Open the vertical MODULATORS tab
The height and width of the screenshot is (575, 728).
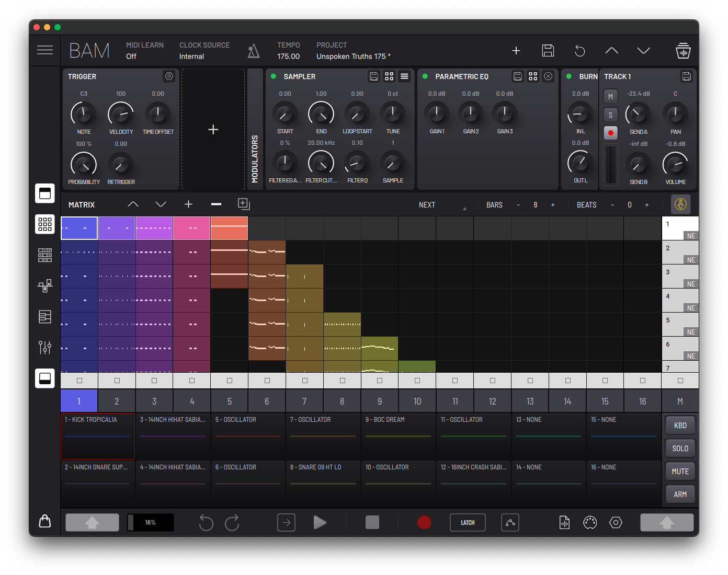[x=255, y=129]
